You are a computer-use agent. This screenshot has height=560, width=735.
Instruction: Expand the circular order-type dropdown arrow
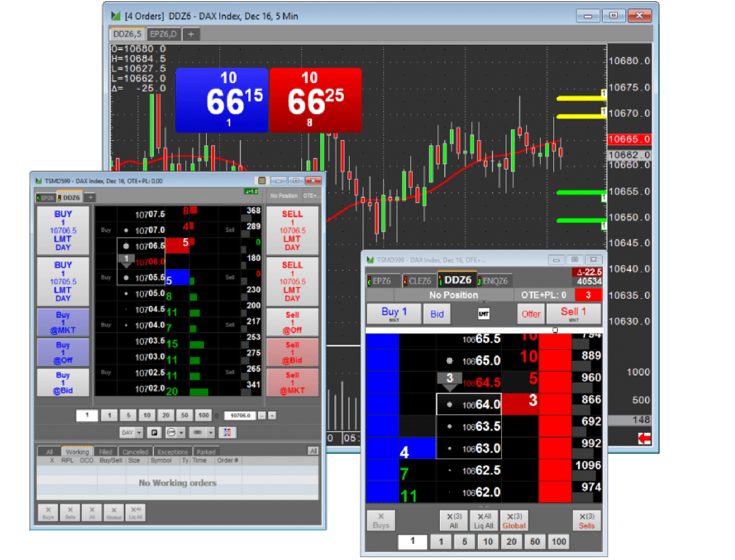(181, 433)
